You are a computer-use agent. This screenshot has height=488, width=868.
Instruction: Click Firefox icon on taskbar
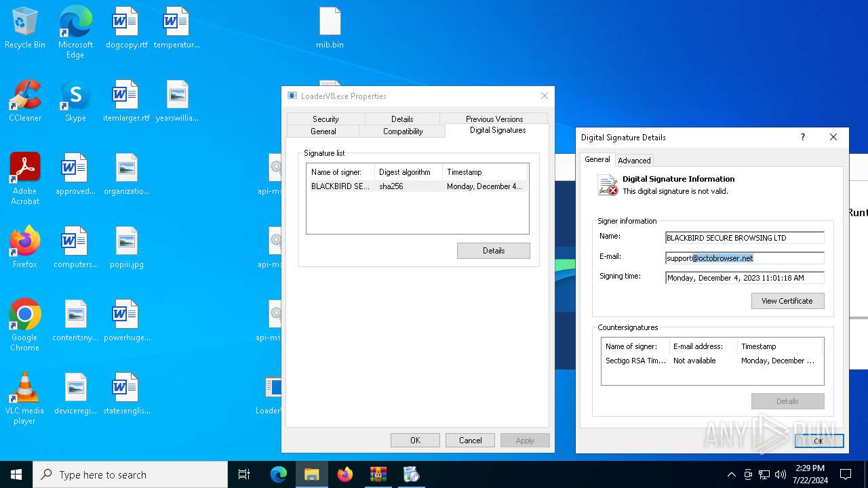(x=345, y=474)
